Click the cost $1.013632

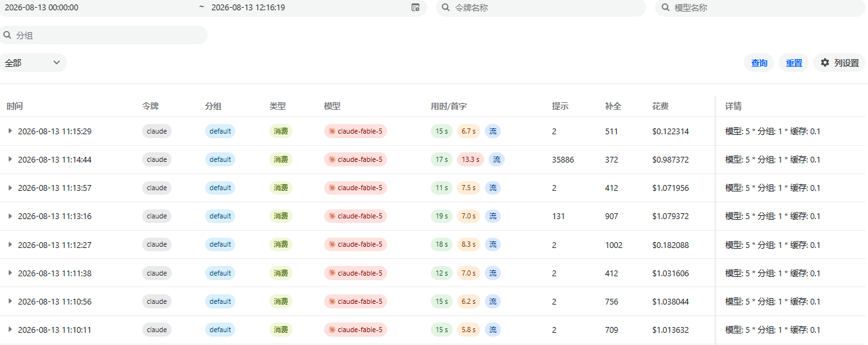(x=671, y=330)
